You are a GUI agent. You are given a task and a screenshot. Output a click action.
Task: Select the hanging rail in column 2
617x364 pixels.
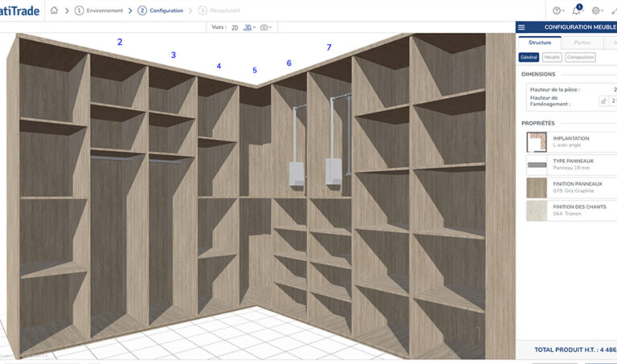(112, 158)
